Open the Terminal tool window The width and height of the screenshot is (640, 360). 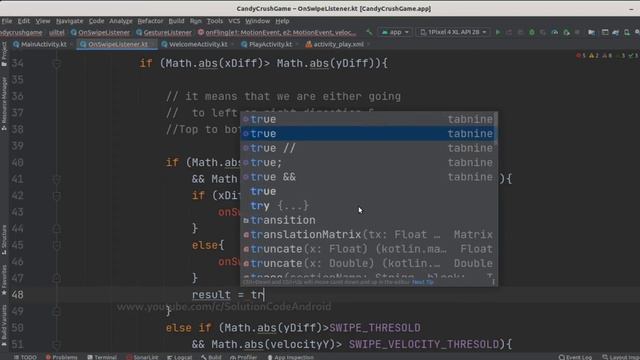tap(102, 357)
